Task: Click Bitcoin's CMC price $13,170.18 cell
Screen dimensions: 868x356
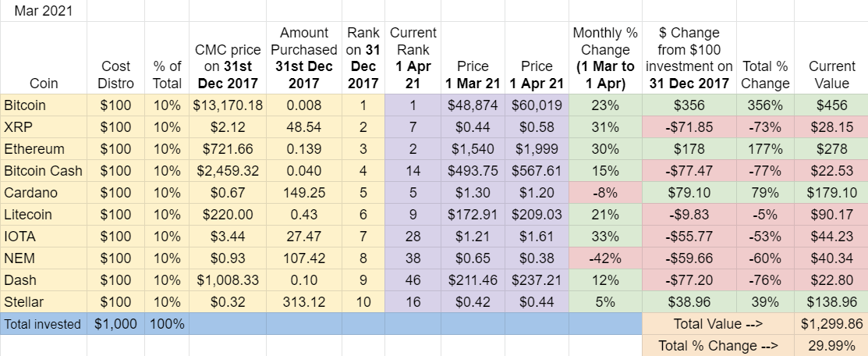Action: 228,104
